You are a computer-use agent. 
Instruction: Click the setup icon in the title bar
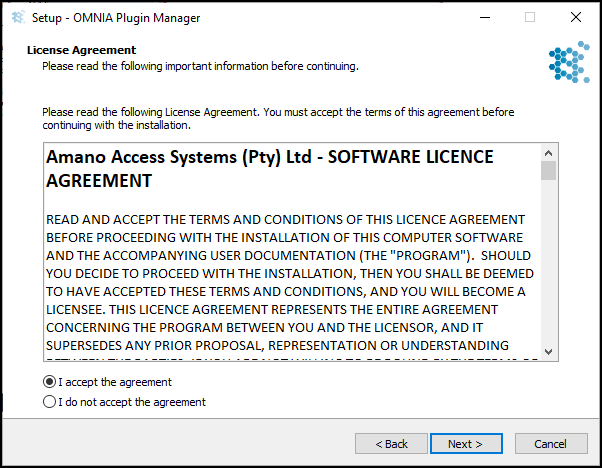pos(18,18)
